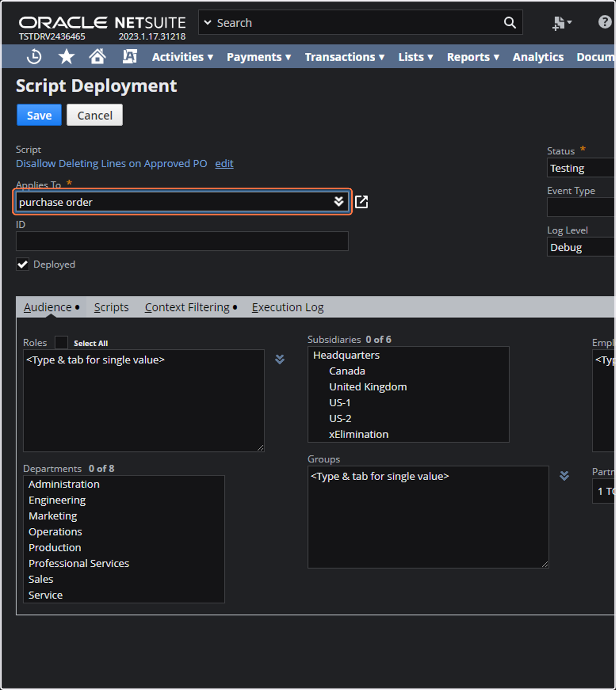
Task: Expand the Roles selection arrows
Action: coord(280,359)
